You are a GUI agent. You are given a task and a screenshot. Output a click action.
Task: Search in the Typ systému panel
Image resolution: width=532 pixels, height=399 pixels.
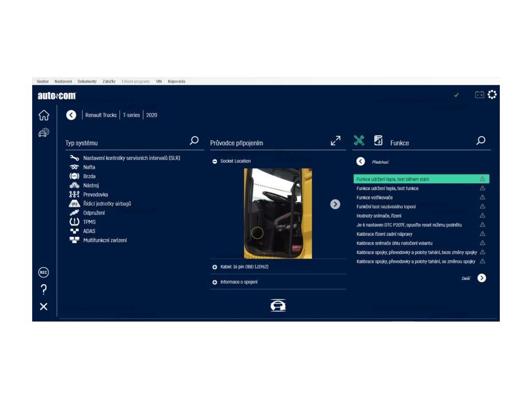coord(194,140)
